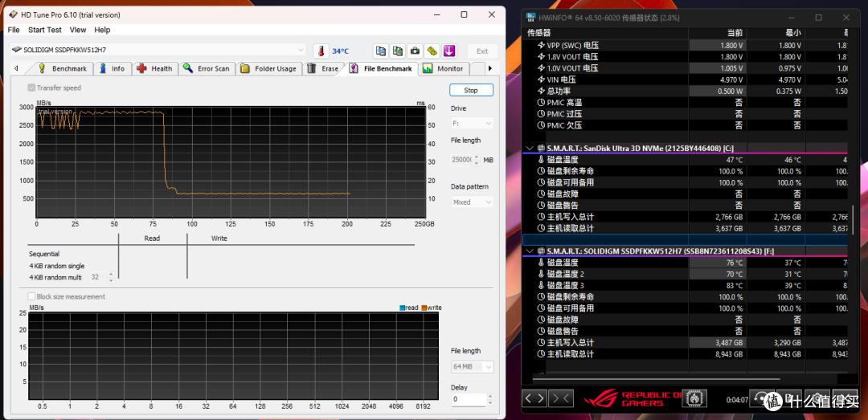This screenshot has width=868, height=420.
Task: Click the thermometer temperature icon in HD Tune
Action: click(x=321, y=51)
